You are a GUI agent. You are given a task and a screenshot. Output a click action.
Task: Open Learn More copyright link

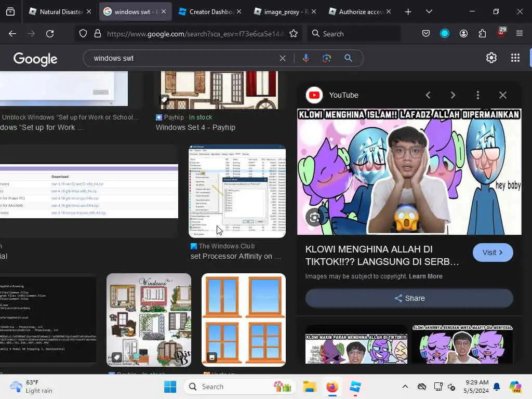(x=425, y=276)
